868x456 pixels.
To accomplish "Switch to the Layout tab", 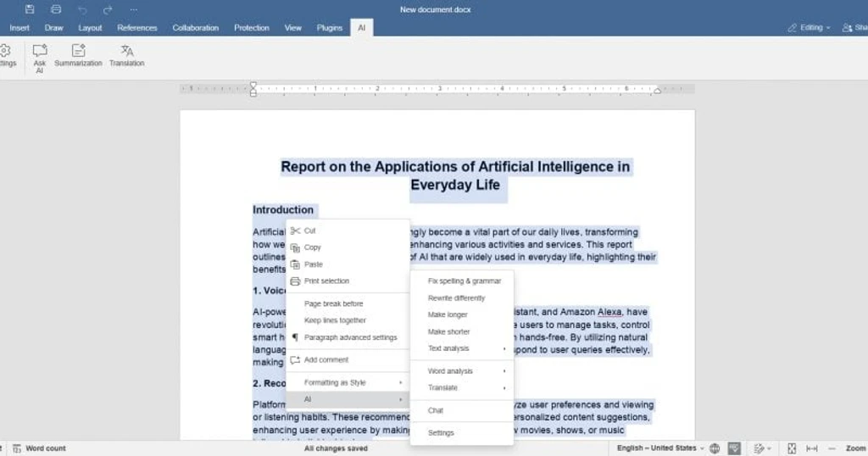I will click(90, 28).
